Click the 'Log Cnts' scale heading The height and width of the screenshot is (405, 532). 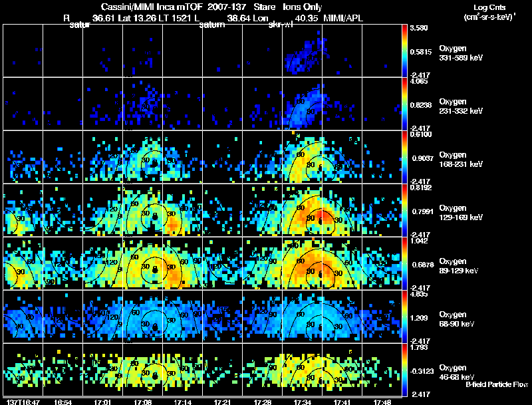pos(489,7)
